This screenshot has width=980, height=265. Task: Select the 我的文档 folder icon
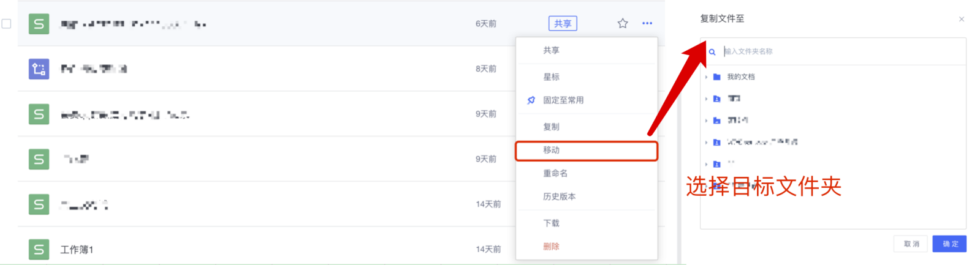tap(716, 77)
